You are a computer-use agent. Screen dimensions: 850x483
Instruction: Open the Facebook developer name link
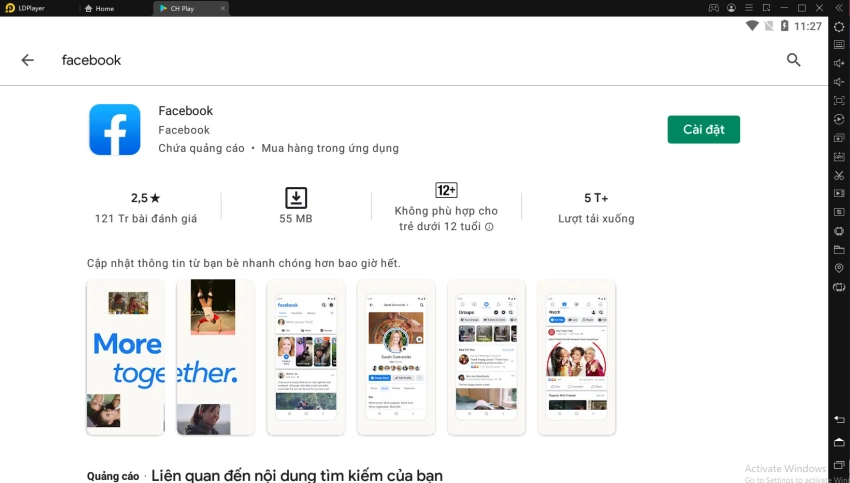(184, 130)
